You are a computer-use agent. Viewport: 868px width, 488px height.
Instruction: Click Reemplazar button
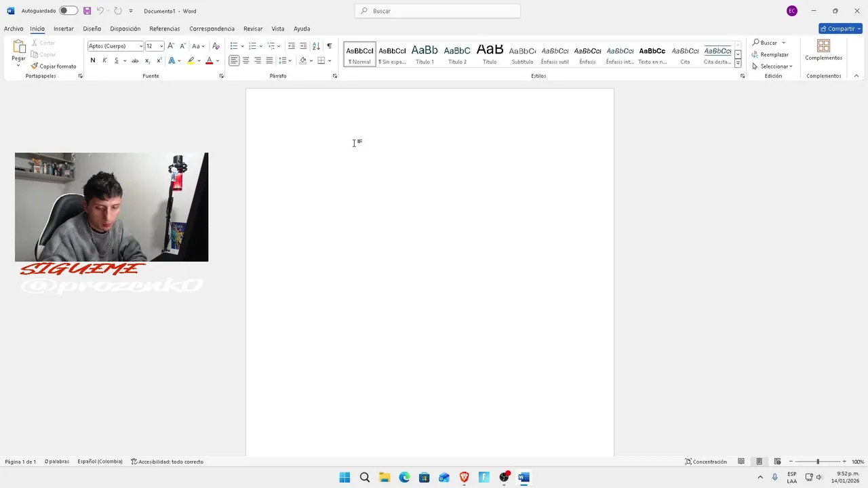pyautogui.click(x=770, y=54)
